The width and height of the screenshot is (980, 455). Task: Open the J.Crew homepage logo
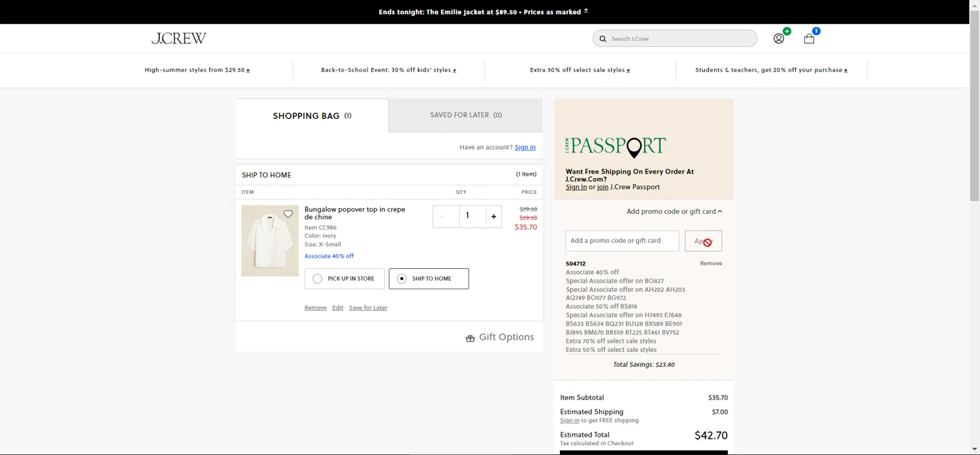pos(178,39)
